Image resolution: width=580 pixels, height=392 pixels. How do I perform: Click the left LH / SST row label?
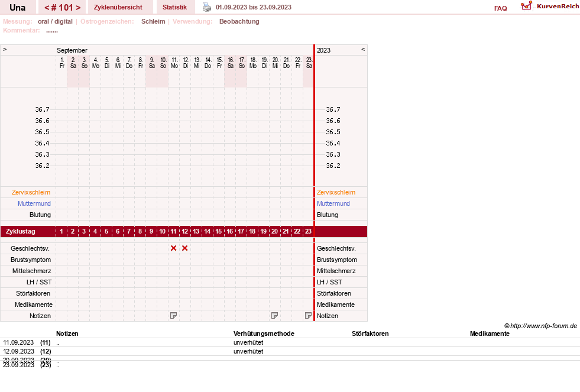pyautogui.click(x=39, y=282)
